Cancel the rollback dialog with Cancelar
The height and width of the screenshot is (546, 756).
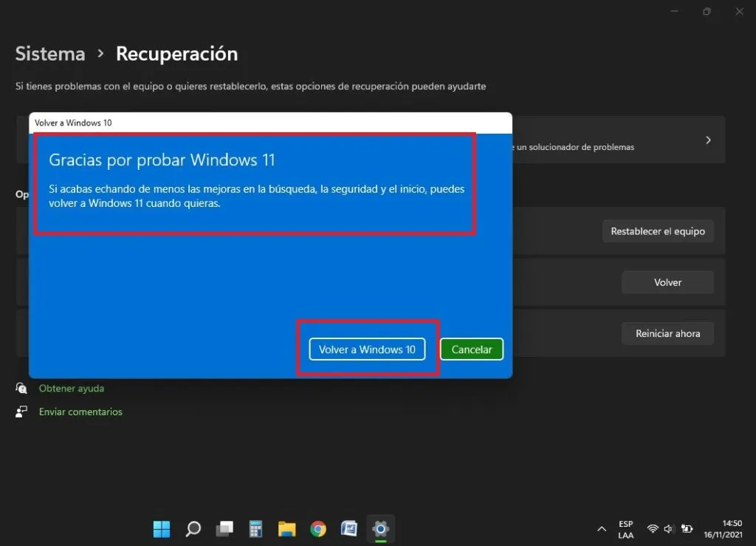(471, 349)
